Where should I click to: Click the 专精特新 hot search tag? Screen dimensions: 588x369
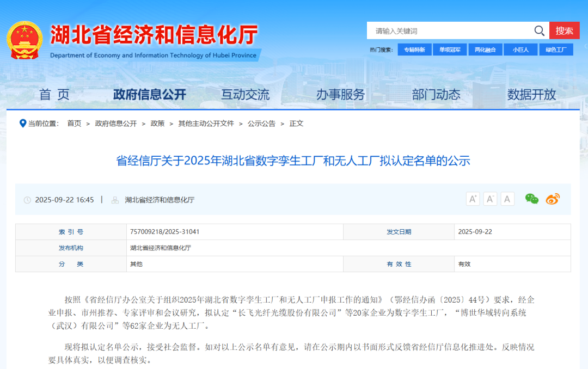[x=414, y=50]
